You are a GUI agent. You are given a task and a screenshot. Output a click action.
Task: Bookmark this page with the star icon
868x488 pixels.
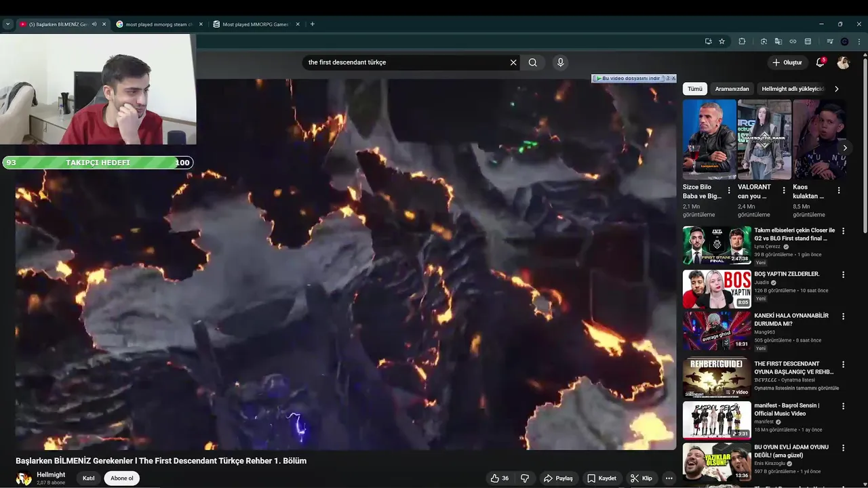point(722,41)
